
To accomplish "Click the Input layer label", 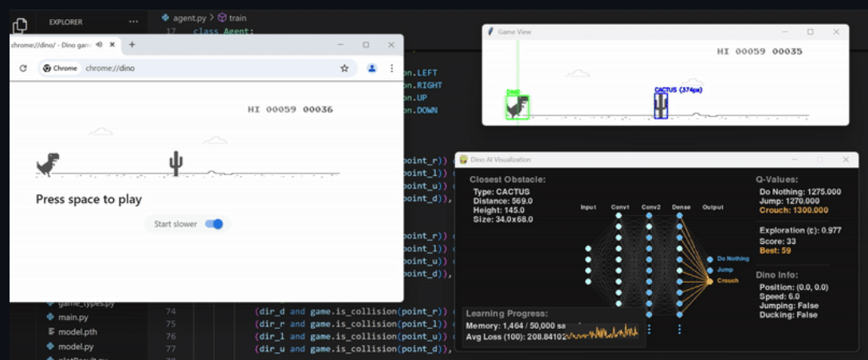I will 588,207.
